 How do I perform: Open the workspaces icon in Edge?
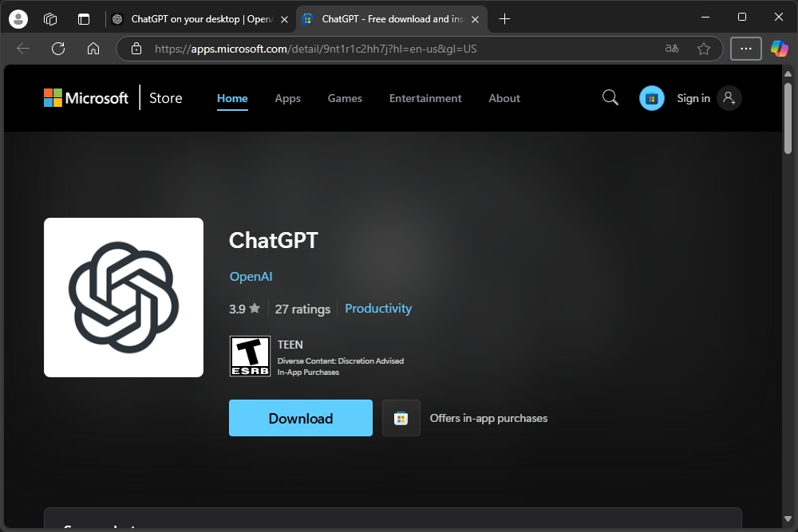(x=50, y=19)
